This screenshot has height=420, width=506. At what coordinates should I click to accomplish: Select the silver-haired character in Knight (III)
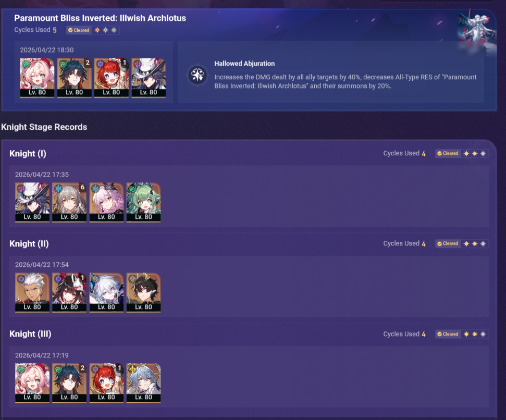coord(144,383)
